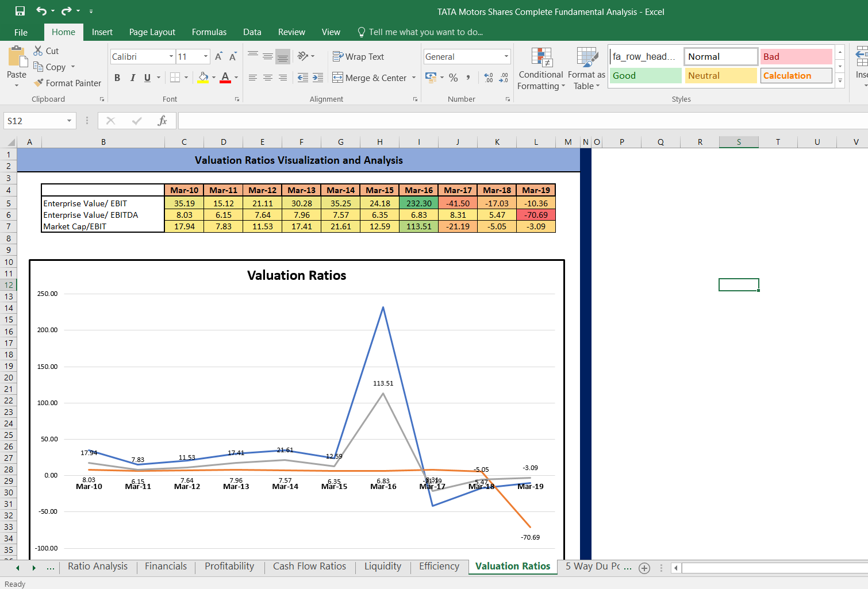
Task: Expand Merge & Center dropdown arrow
Action: [x=414, y=78]
